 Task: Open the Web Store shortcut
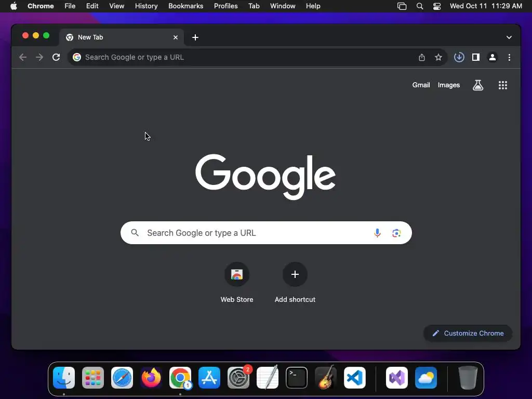tap(237, 283)
